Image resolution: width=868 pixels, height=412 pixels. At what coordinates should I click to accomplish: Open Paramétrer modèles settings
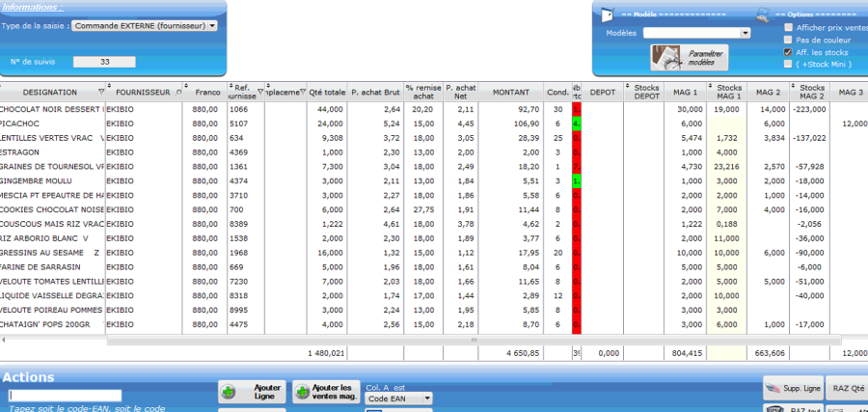(x=689, y=57)
